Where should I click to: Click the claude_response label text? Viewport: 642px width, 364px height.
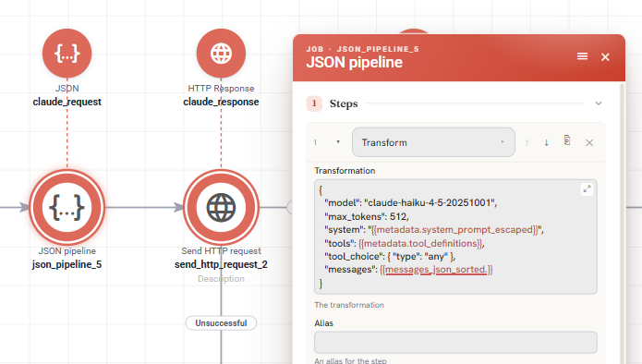[221, 102]
